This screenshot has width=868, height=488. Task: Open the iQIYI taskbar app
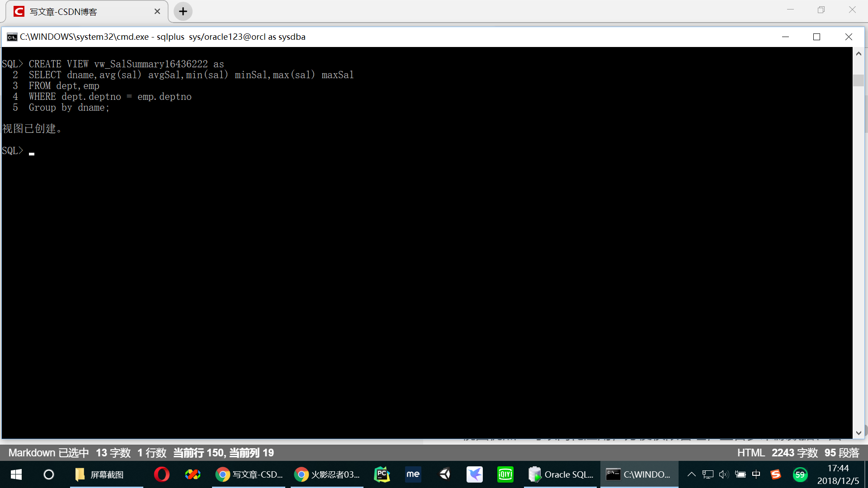[x=505, y=474]
